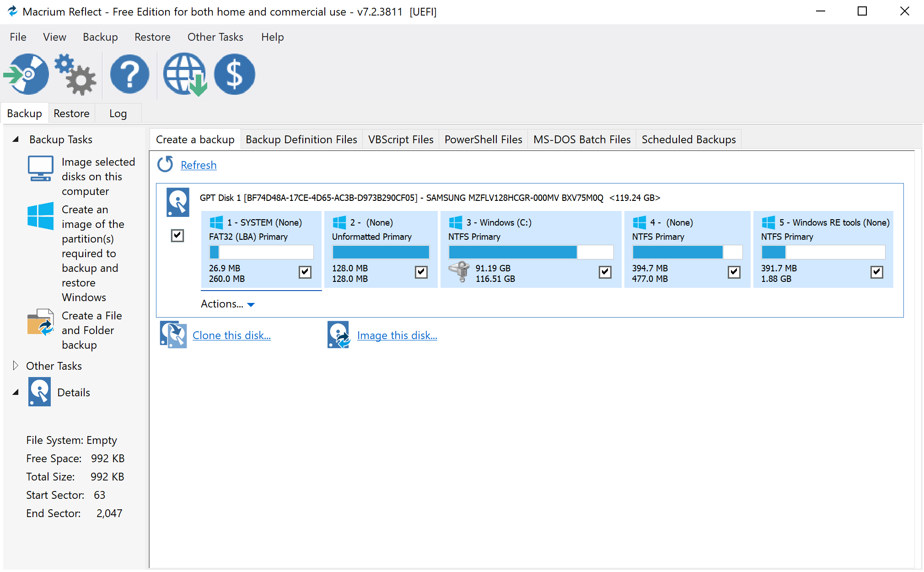Click the Download/Update globe icon
The width and height of the screenshot is (924, 572).
click(x=184, y=75)
